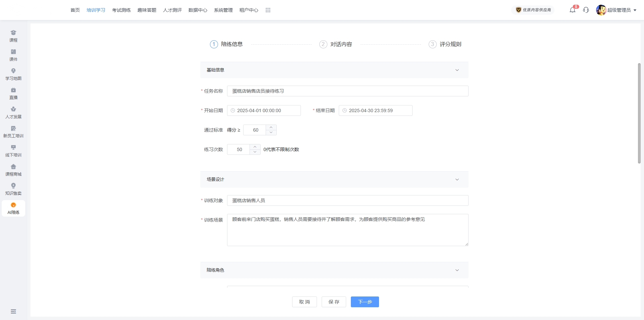644x320 pixels.
Task: Decrease the 练习次数 value
Action: 255,152
